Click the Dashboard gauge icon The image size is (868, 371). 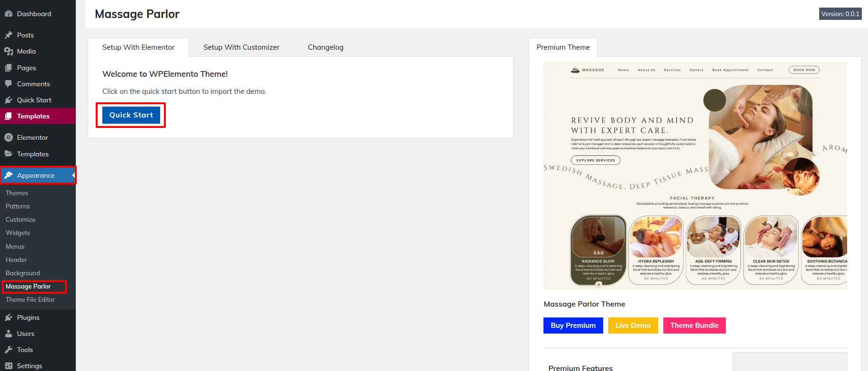click(x=9, y=14)
